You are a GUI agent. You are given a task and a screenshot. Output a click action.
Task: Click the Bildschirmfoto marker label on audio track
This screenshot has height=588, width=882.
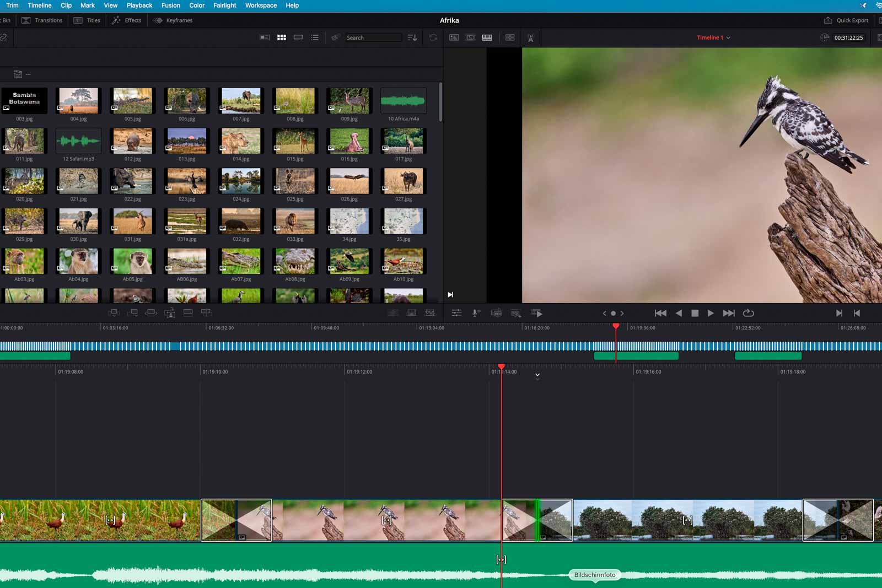click(594, 575)
